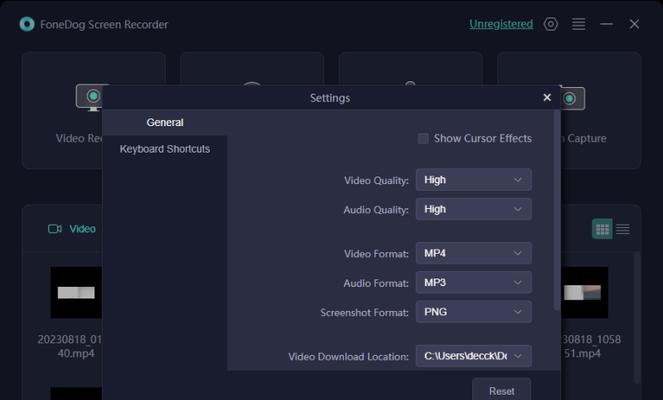The width and height of the screenshot is (663, 400).
Task: Open the Audio Format dropdown
Action: pos(474,282)
